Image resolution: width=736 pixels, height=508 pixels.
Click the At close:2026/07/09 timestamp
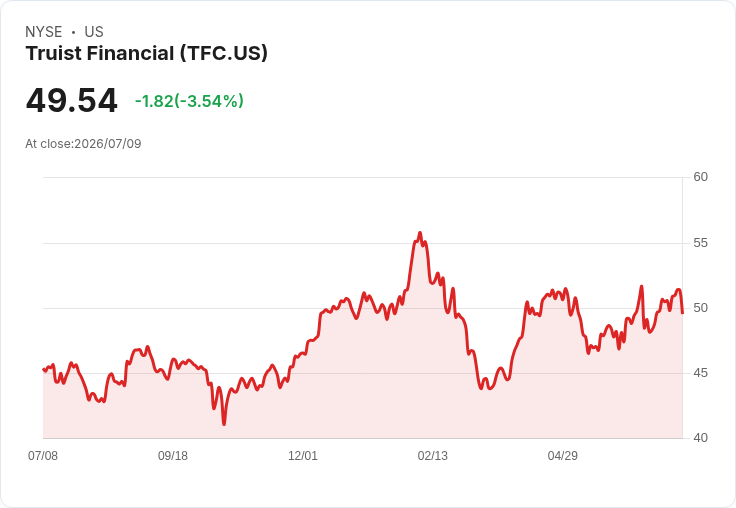pos(83,144)
